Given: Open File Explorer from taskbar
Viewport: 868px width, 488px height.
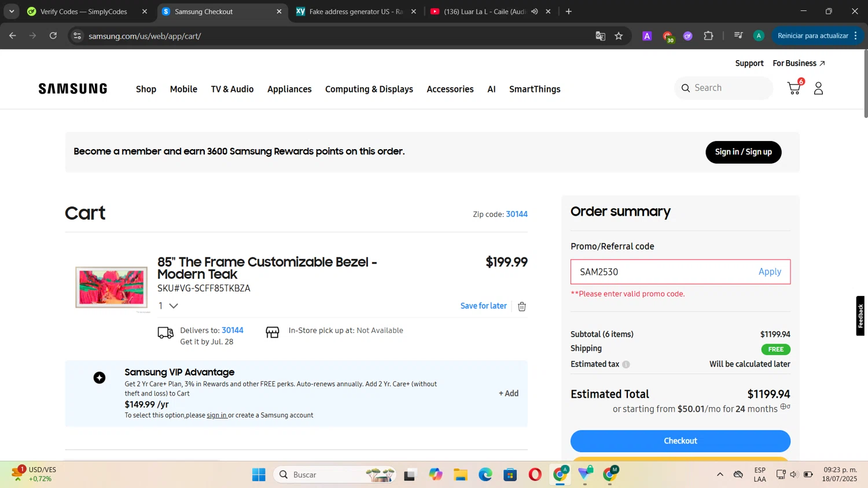Looking at the screenshot, I should click(x=461, y=475).
